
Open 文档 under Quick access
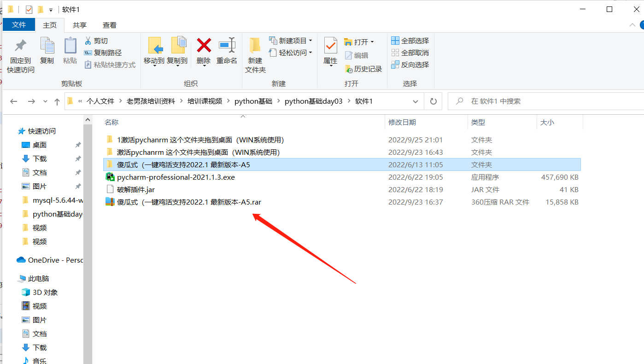pos(40,173)
